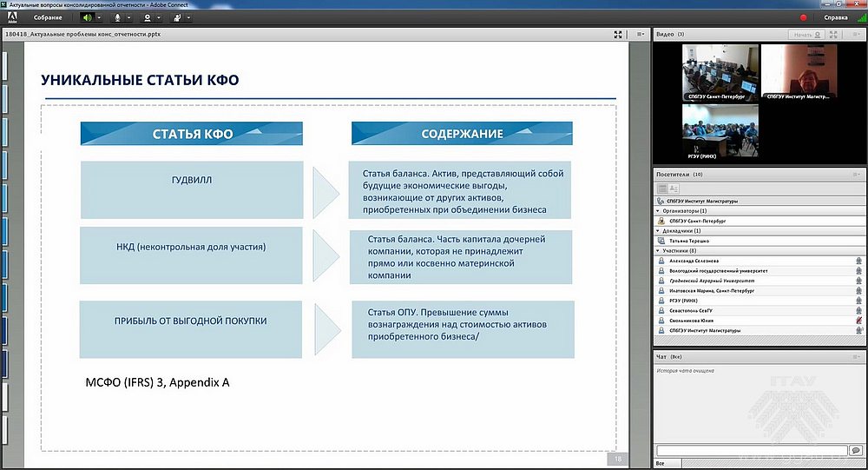Select attendee Ипатовская Марина, Санкт-Петербург
Image resolution: width=868 pixels, height=470 pixels.
(x=759, y=291)
